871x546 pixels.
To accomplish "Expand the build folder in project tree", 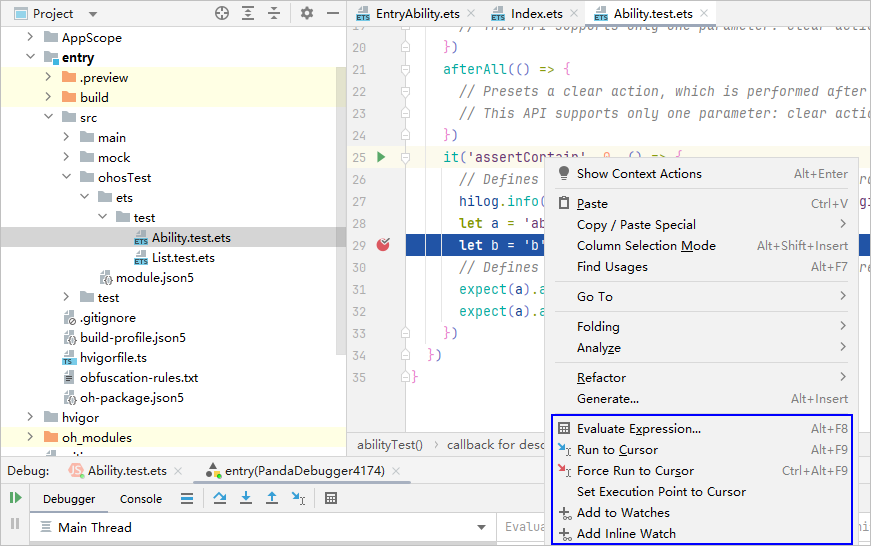I will tap(47, 98).
